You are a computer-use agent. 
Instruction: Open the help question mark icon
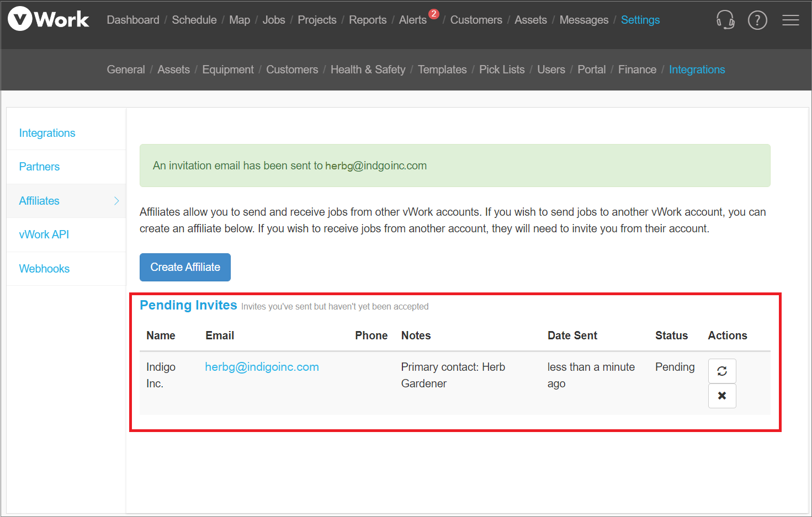[757, 20]
